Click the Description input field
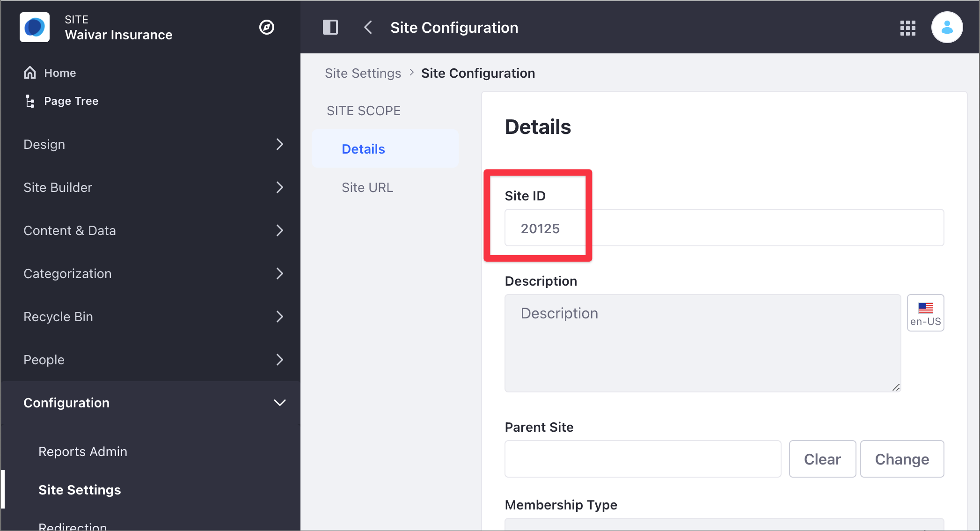The height and width of the screenshot is (531, 980). point(702,343)
